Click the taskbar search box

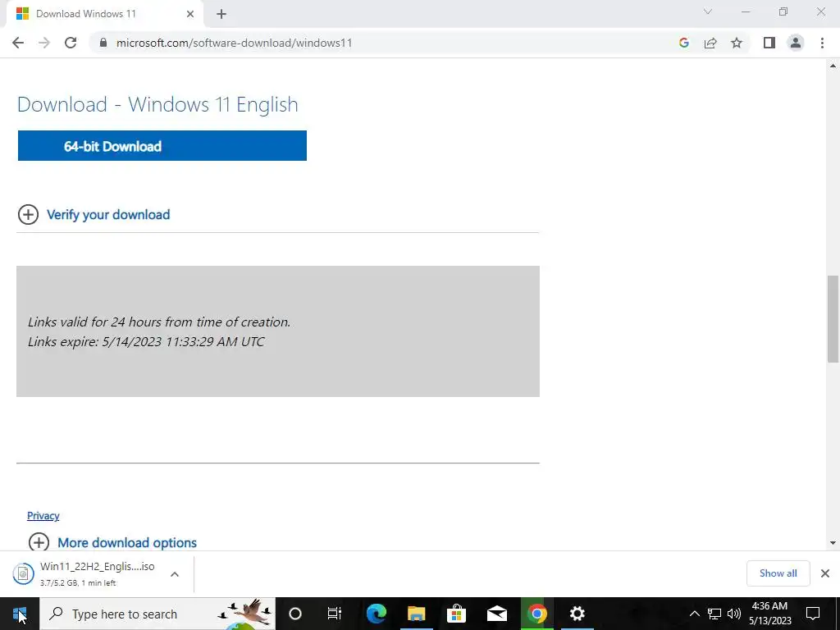(x=158, y=614)
